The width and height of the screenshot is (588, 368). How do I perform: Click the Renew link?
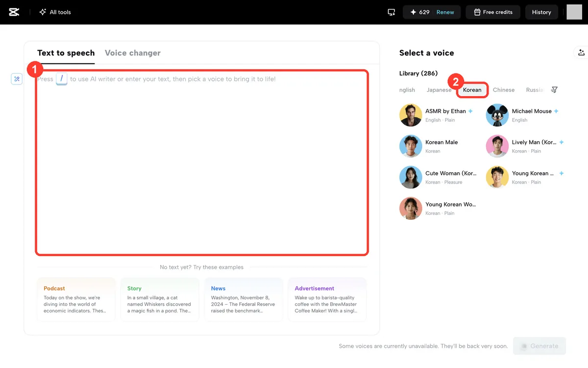point(445,12)
